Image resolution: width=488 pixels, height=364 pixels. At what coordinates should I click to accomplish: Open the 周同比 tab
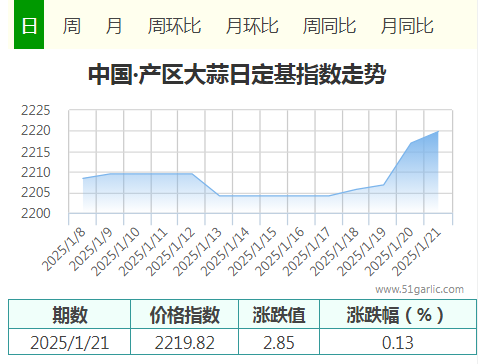point(329,26)
